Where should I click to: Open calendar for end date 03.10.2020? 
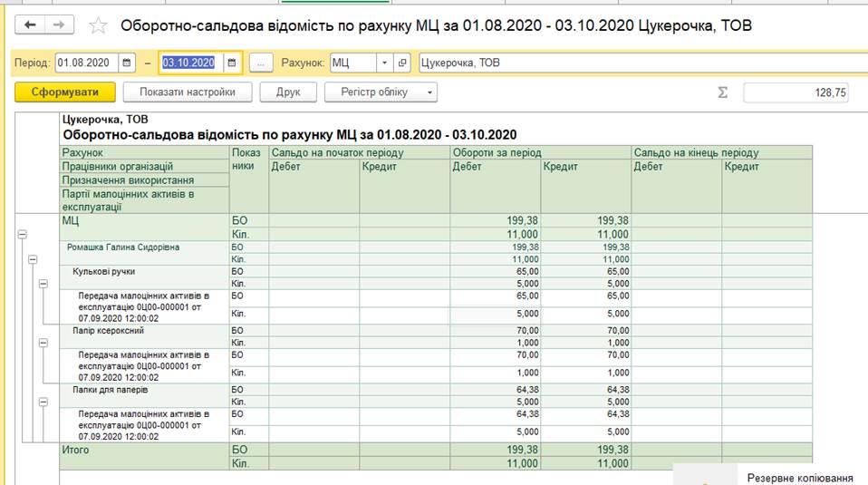[x=233, y=63]
